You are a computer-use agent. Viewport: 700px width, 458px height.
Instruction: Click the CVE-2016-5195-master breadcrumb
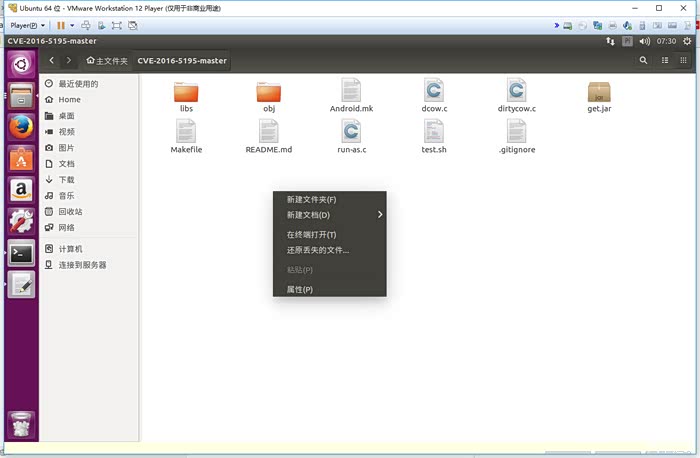(x=182, y=60)
